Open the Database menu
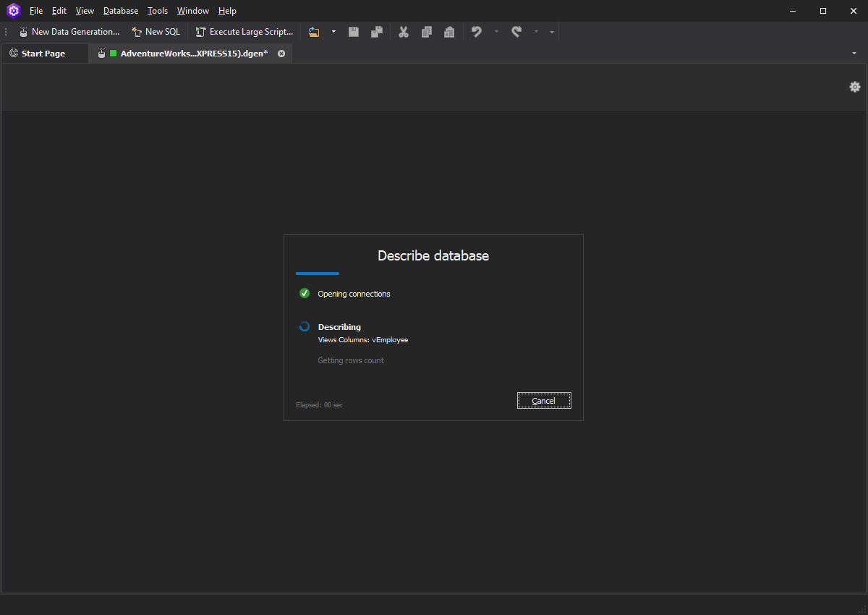Image resolution: width=868 pixels, height=615 pixels. click(120, 10)
